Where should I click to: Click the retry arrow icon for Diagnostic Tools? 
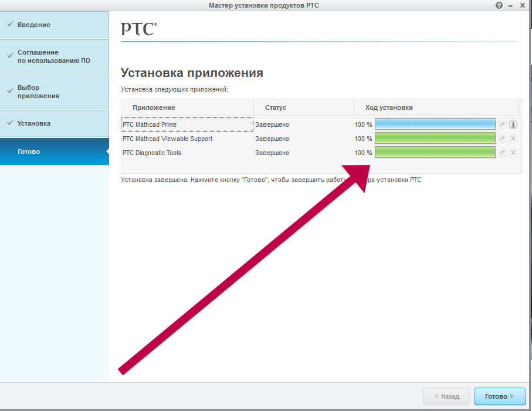[x=502, y=153]
